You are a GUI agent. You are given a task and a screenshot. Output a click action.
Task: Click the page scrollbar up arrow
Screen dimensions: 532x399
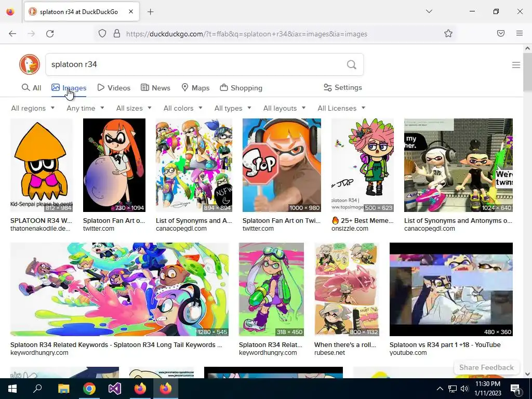pyautogui.click(x=528, y=48)
